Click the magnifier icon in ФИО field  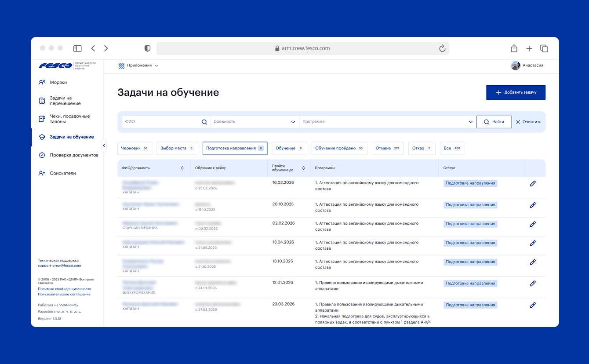point(204,122)
